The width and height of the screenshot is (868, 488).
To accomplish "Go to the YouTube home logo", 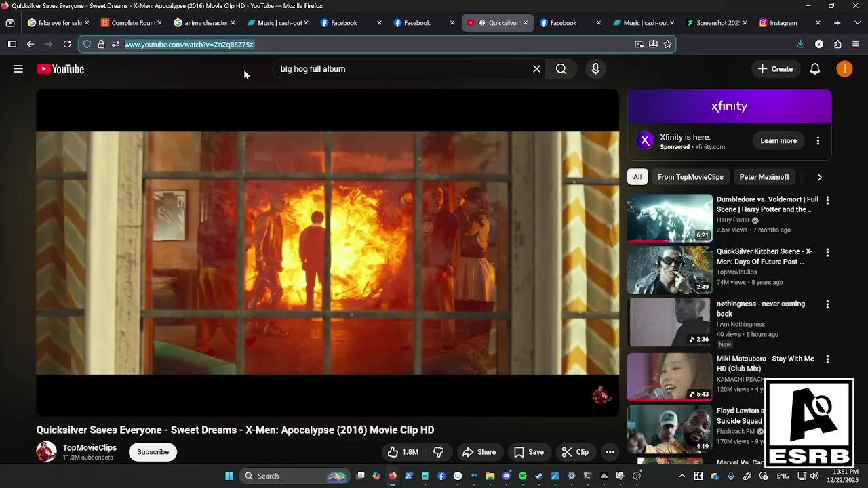I will point(60,69).
